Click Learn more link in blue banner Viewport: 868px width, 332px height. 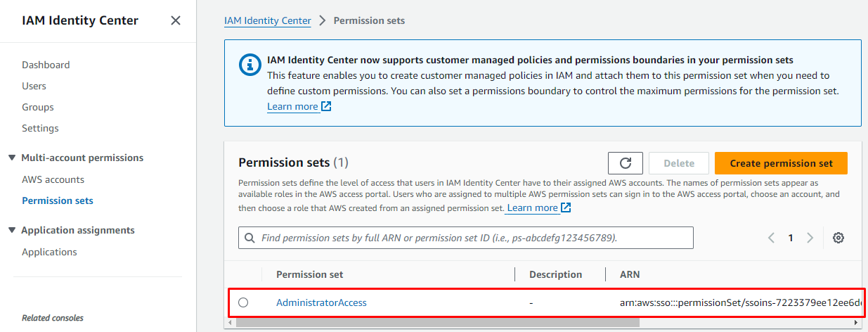click(x=292, y=106)
